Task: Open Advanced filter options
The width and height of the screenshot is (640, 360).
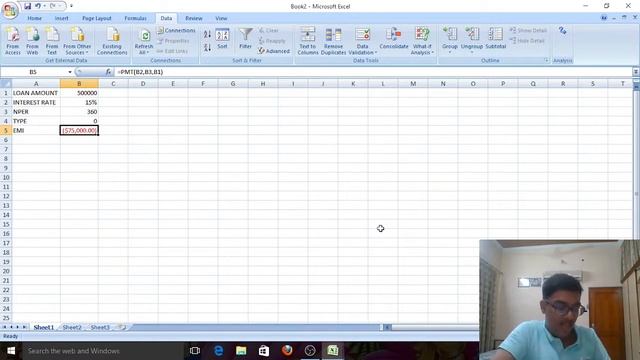Action: (273, 51)
